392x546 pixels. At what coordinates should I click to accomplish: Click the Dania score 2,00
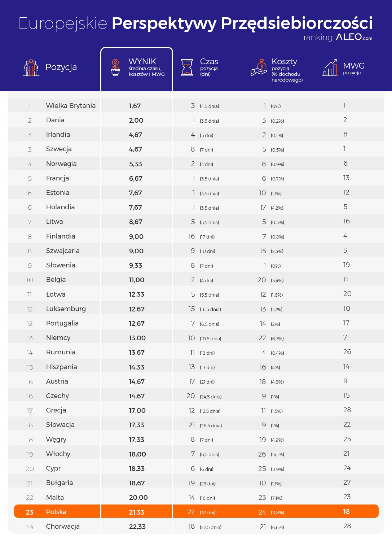pos(136,121)
